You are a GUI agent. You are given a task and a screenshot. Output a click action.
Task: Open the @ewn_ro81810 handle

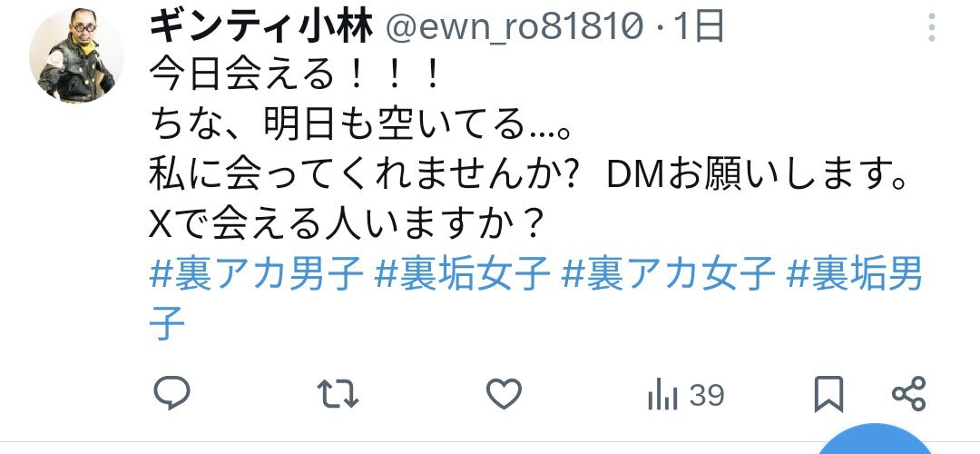pyautogui.click(x=514, y=28)
